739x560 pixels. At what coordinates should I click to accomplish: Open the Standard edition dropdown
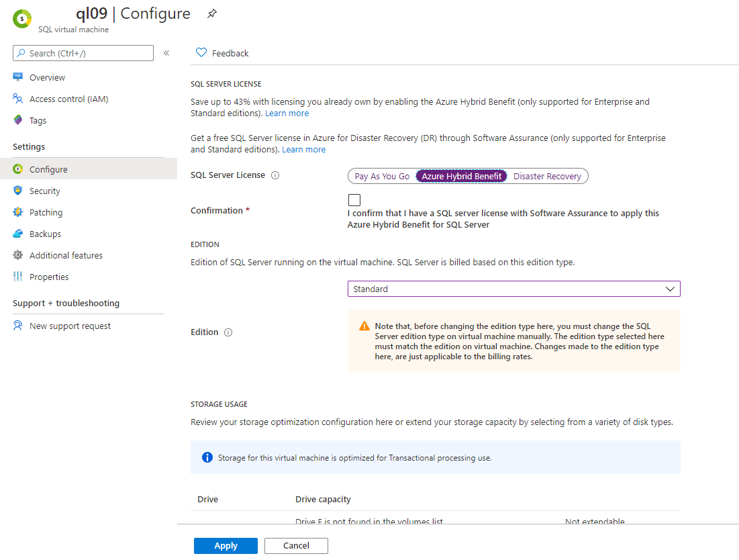pos(513,289)
